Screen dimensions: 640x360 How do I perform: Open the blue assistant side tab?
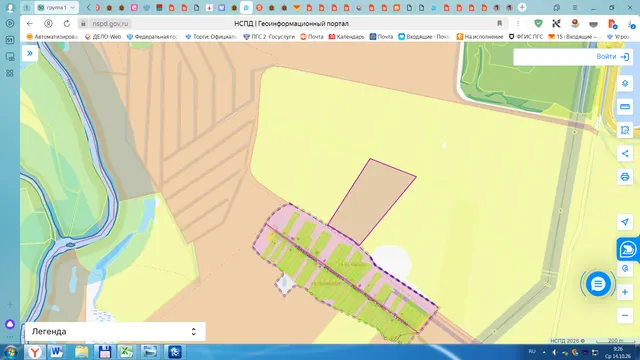[628, 249]
